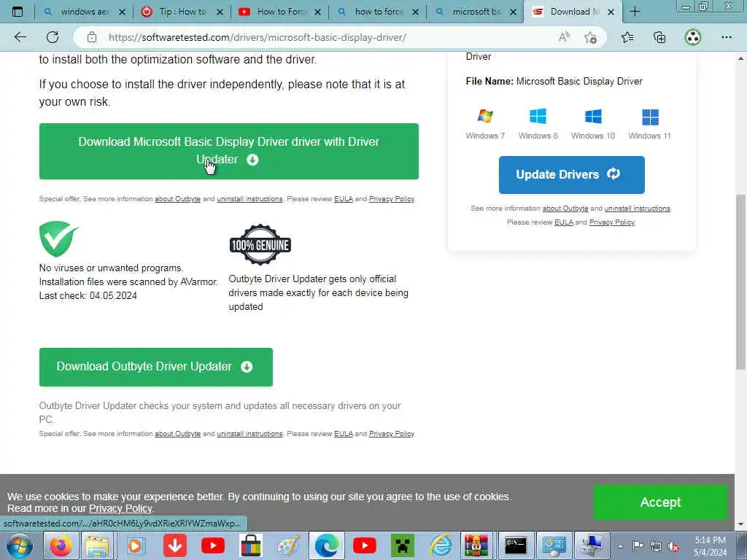Open the Collections icon
Viewport: 747px width, 560px height.
[659, 37]
